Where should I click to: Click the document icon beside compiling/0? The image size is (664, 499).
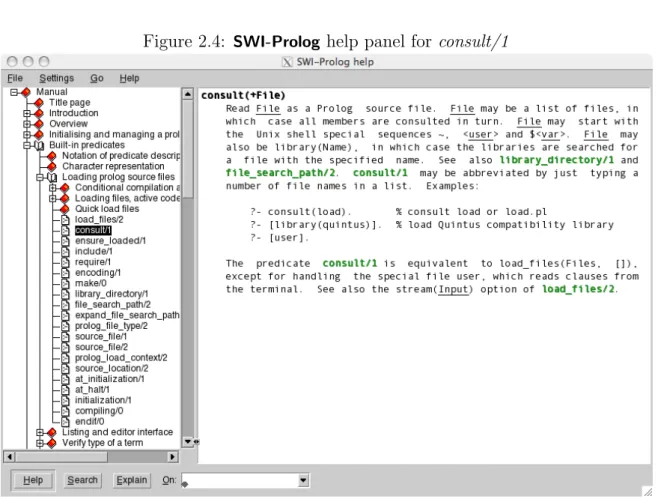(x=65, y=411)
